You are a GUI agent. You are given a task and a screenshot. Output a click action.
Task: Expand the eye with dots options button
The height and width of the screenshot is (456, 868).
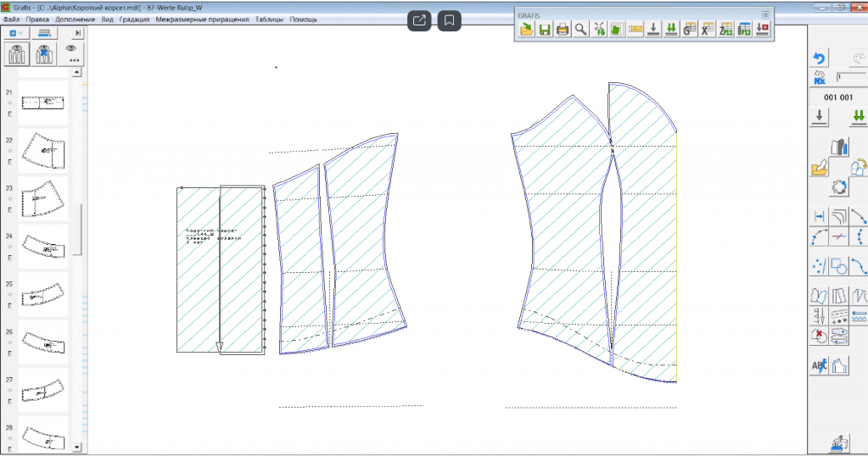[72, 53]
